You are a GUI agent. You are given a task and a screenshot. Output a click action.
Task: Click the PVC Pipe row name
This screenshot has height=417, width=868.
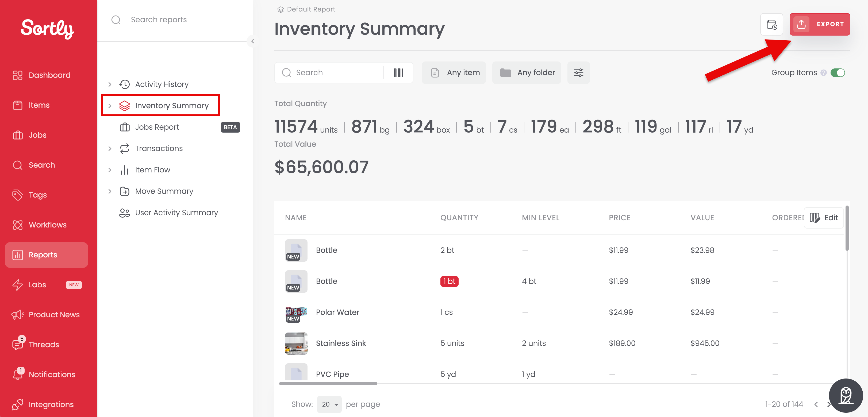click(x=332, y=374)
